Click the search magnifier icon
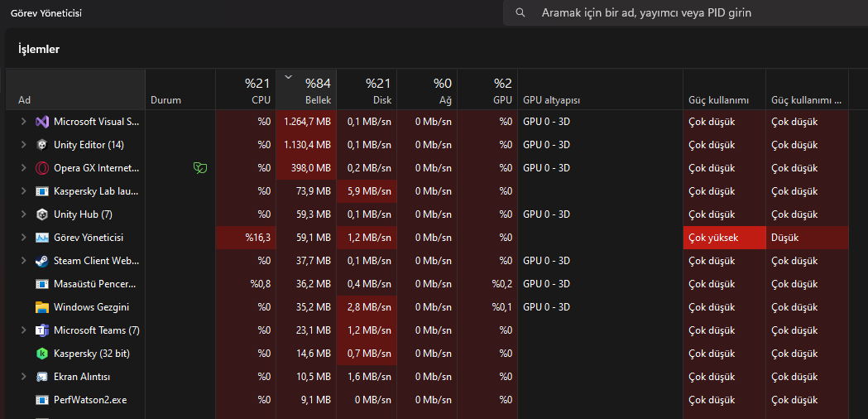This screenshot has height=419, width=868. pos(520,12)
